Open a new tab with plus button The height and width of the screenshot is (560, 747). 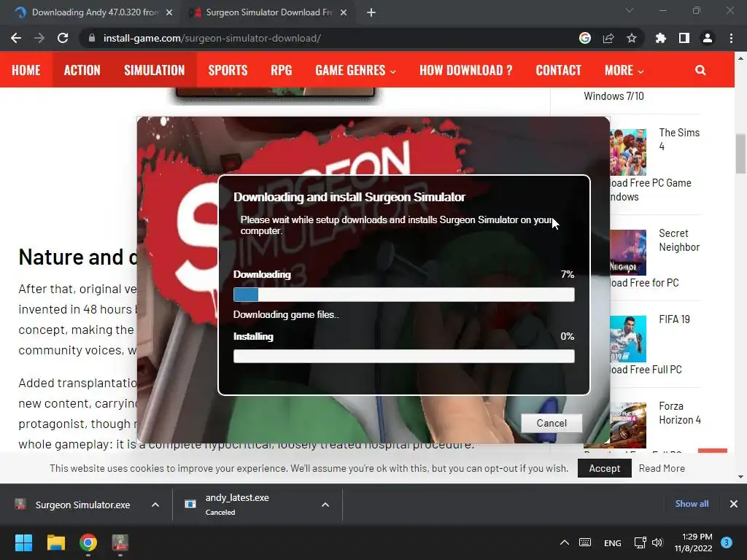(371, 12)
